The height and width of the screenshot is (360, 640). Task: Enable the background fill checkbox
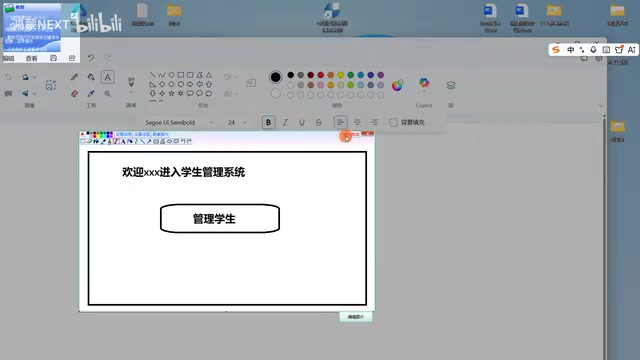coord(393,122)
